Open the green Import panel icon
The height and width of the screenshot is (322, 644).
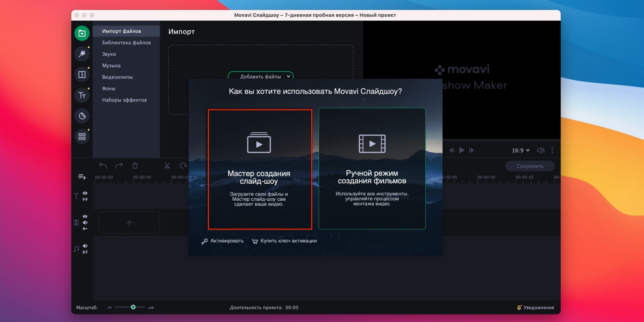click(82, 33)
